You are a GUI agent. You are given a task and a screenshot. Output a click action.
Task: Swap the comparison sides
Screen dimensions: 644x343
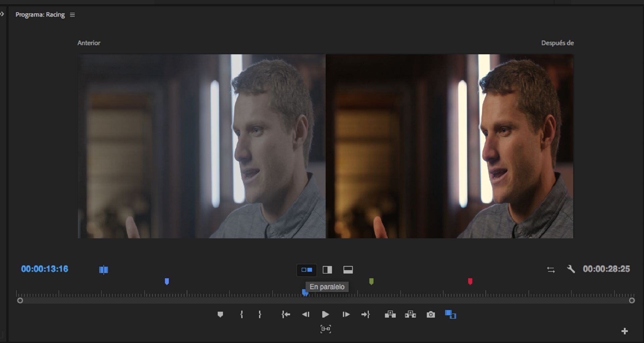click(551, 270)
